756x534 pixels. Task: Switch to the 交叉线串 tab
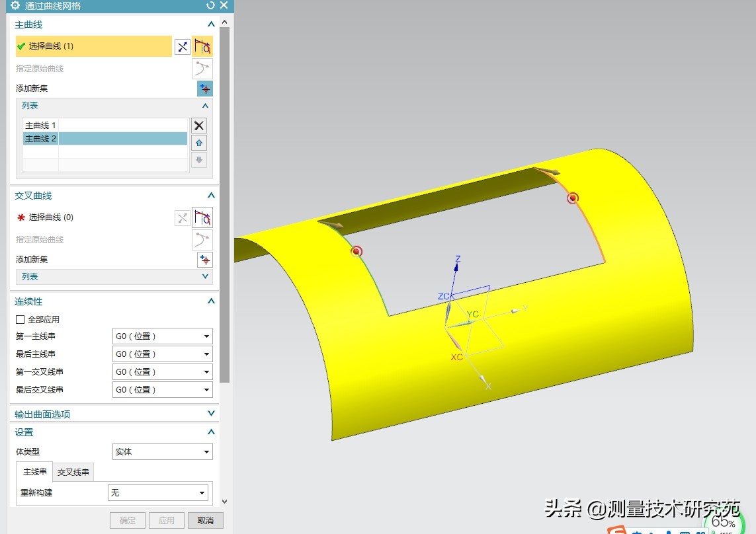73,471
